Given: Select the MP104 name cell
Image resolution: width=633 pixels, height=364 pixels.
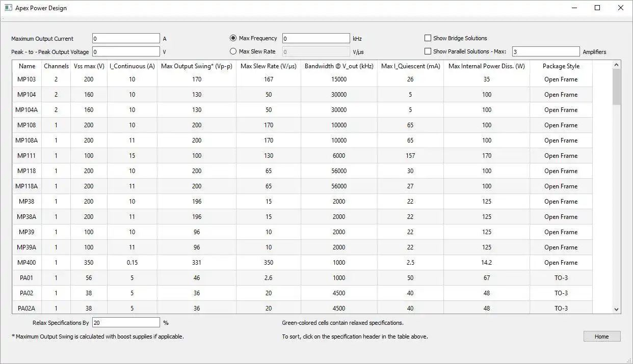Looking at the screenshot, I should tap(27, 95).
